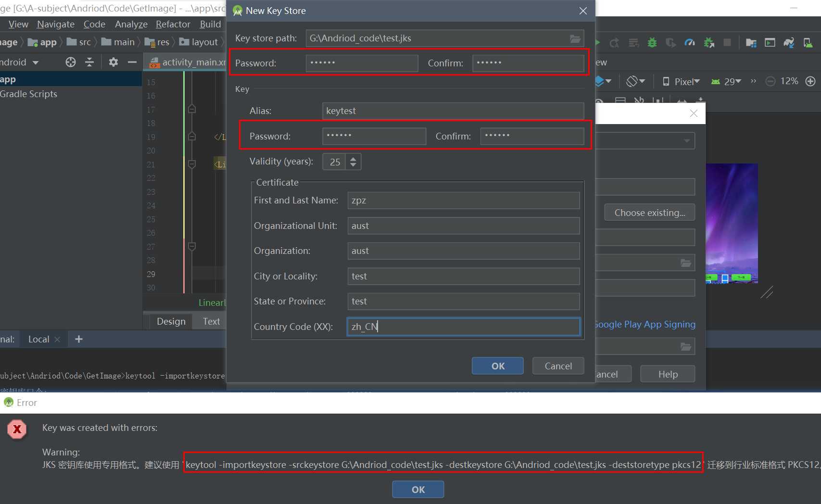Click the Country Code field
This screenshot has width=821, height=504.
tap(464, 327)
